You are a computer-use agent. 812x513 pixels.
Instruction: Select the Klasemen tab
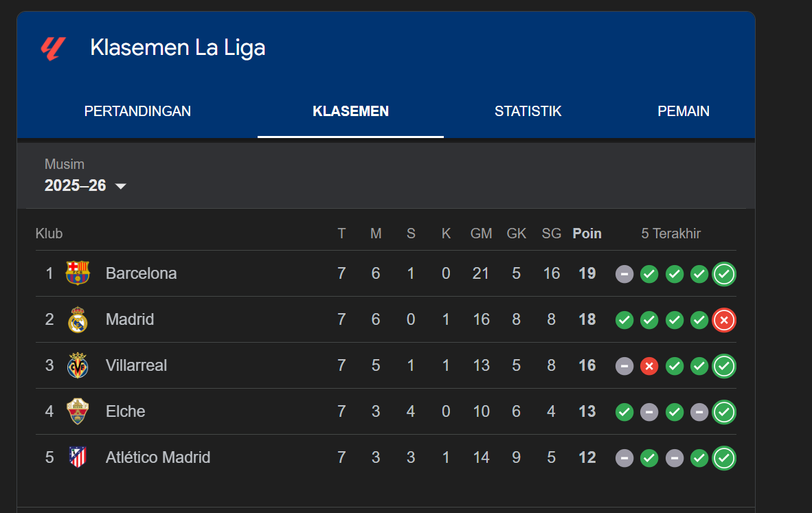coord(350,111)
